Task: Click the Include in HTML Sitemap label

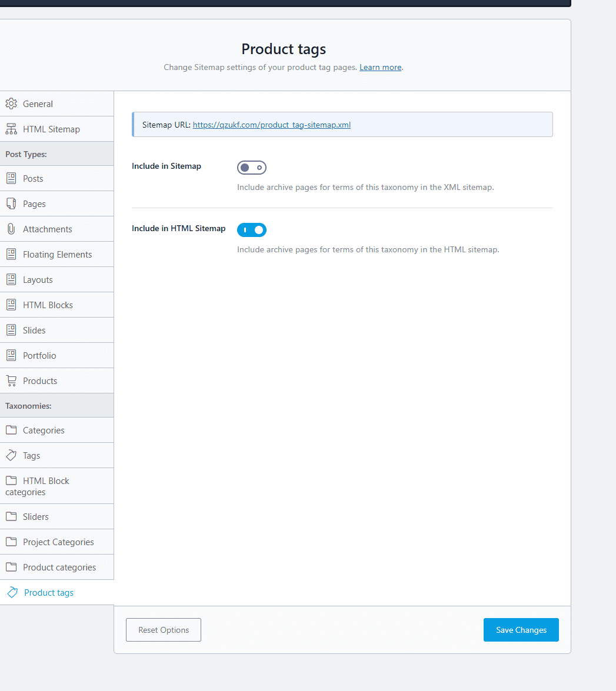Action: point(179,228)
